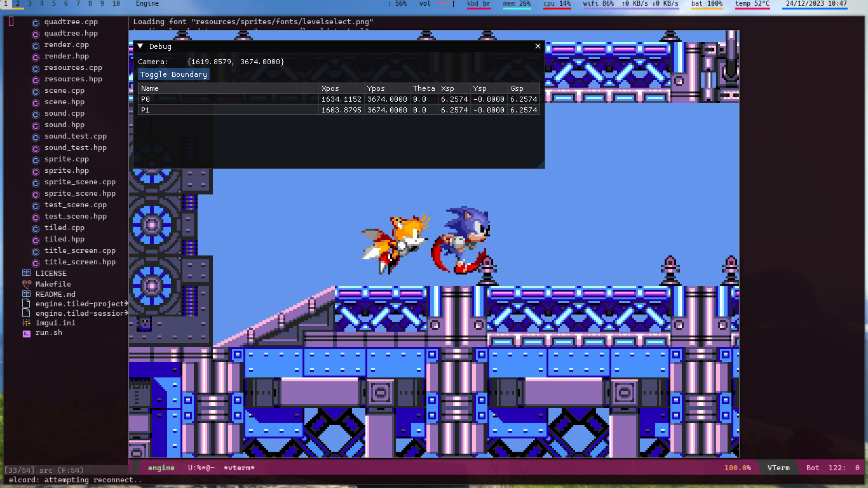The image size is (868, 488).
Task: Click the Toggle Boundary button
Action: pos(173,74)
